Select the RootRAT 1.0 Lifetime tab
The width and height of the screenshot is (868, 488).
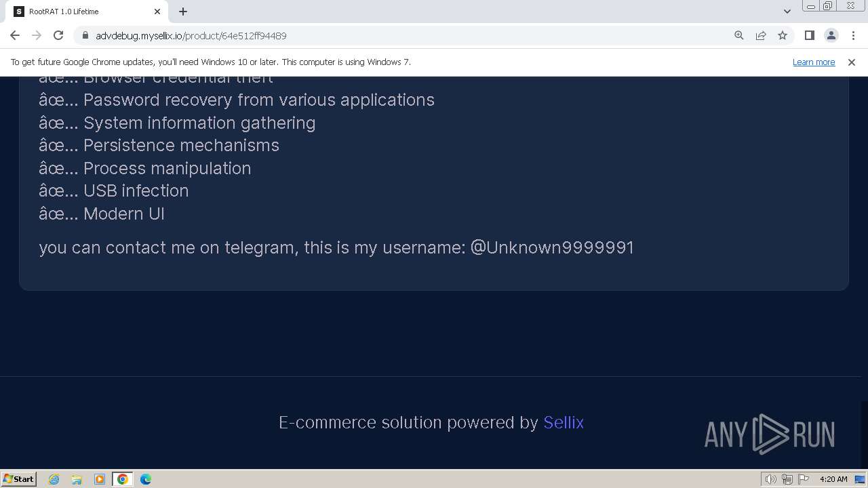point(88,12)
